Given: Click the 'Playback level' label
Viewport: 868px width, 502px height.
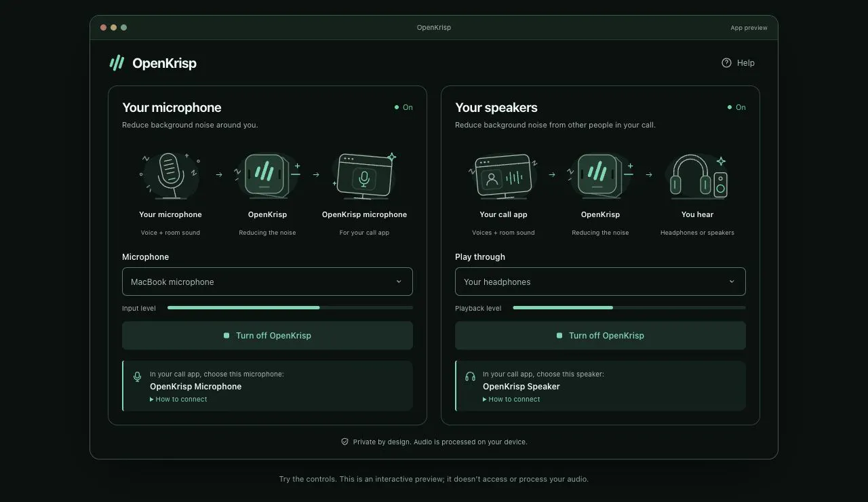Looking at the screenshot, I should pos(478,308).
